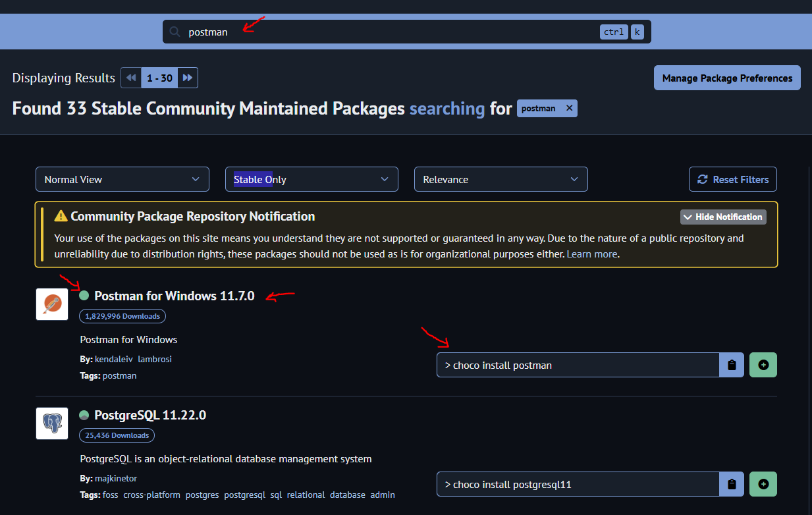Go to previous results page arrow
Viewport: 812px width, 515px height.
coord(131,78)
